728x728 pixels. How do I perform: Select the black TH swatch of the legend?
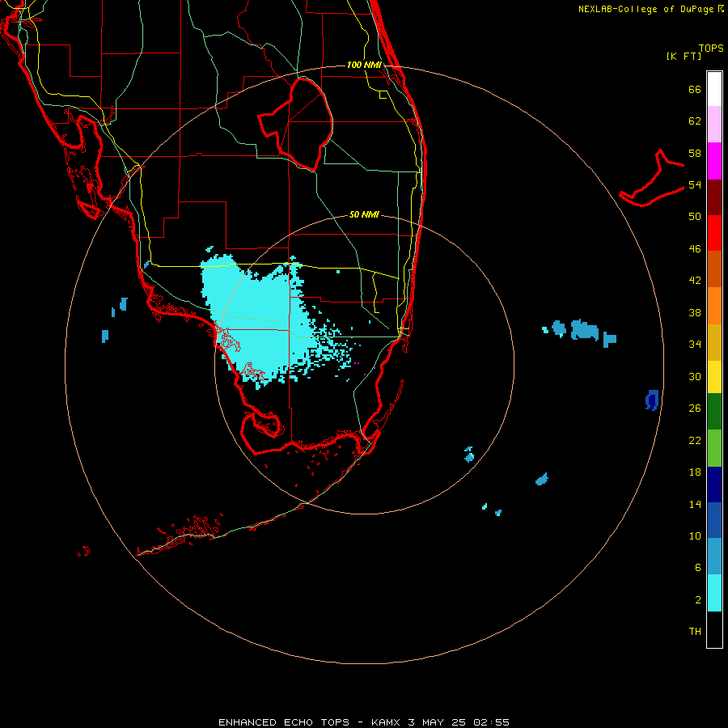[714, 629]
